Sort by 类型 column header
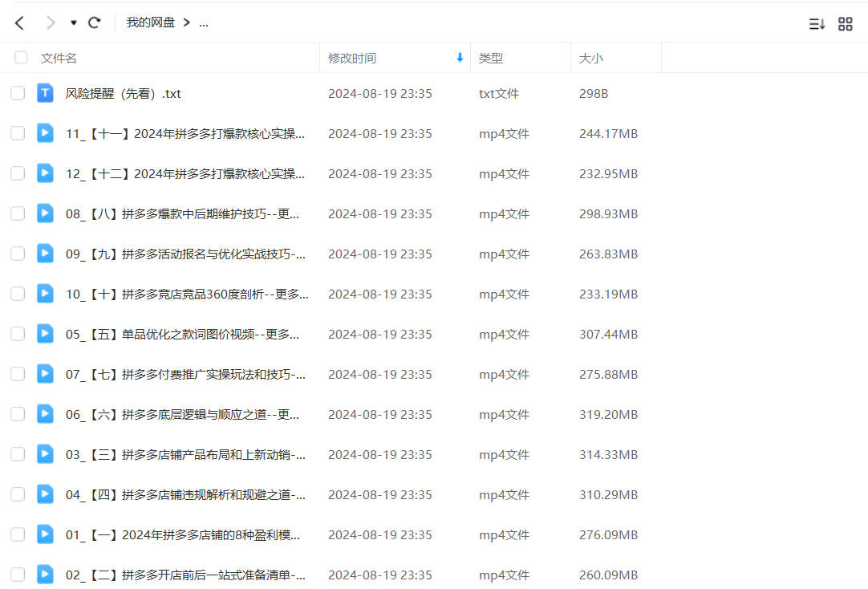Viewport: 868px width, 589px height. (x=491, y=58)
